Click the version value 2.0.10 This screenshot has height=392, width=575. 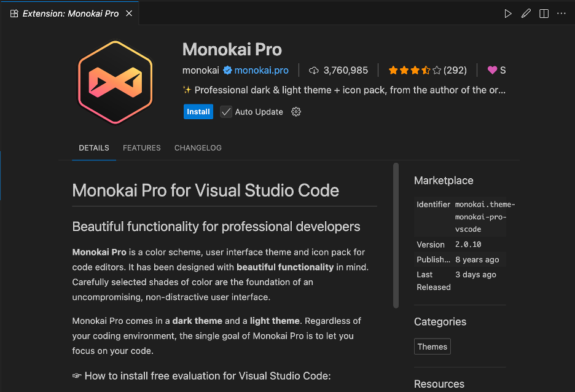coord(468,245)
